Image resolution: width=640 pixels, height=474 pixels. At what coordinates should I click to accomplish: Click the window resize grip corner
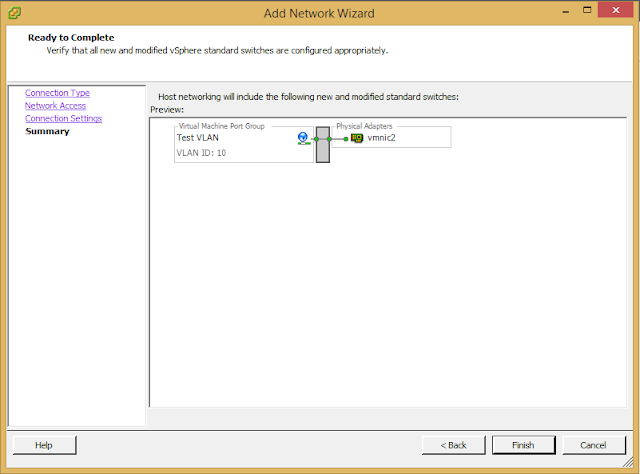(628, 462)
